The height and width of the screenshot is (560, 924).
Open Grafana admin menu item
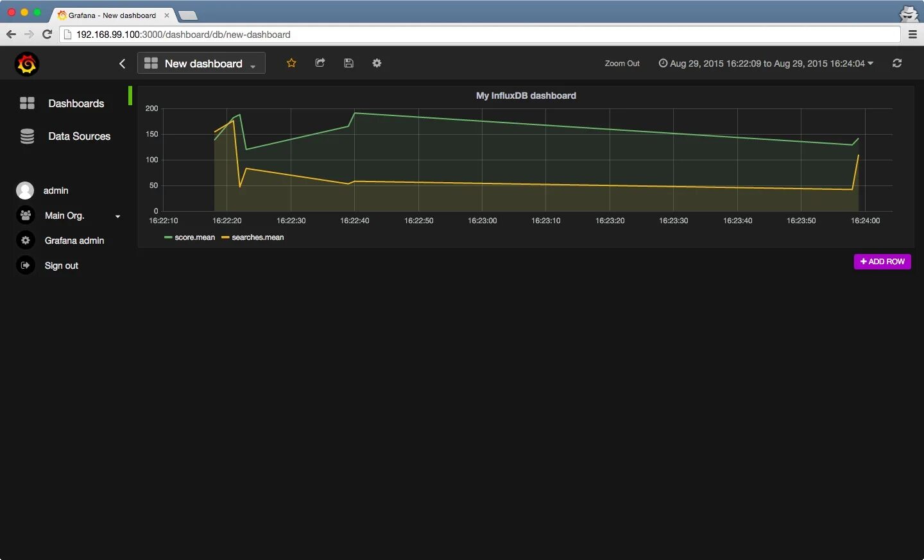(74, 241)
